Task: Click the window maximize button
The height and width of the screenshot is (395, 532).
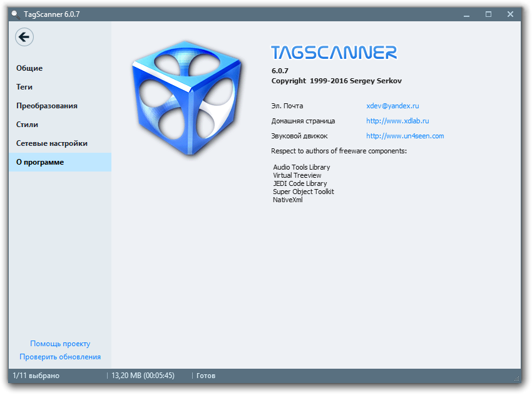Action: pos(489,13)
